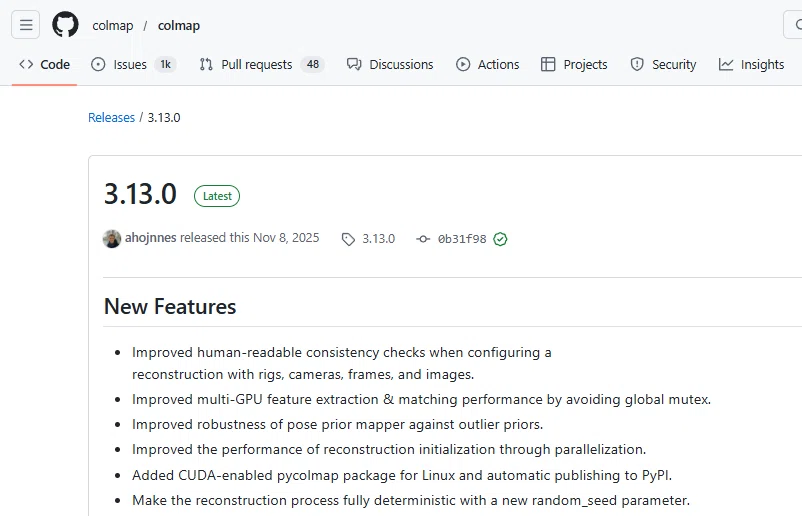This screenshot has height=516, width=802.
Task: Open the Pull requests tab
Action: (261, 64)
